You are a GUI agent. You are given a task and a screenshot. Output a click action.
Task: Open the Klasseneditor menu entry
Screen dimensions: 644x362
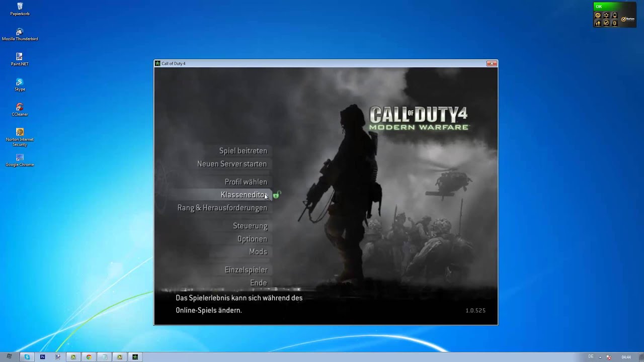point(244,195)
